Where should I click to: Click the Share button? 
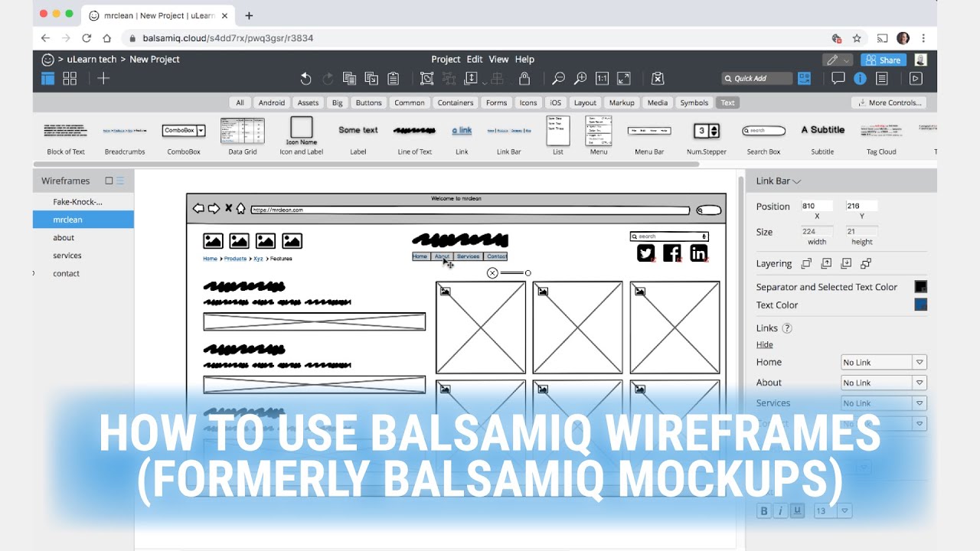click(884, 60)
